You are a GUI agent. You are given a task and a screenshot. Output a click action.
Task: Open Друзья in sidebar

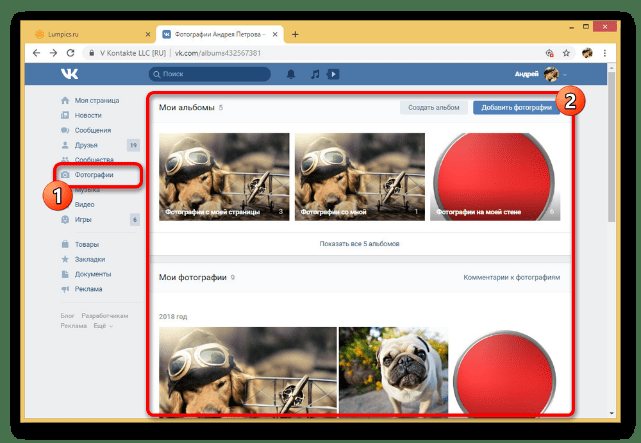[x=86, y=145]
